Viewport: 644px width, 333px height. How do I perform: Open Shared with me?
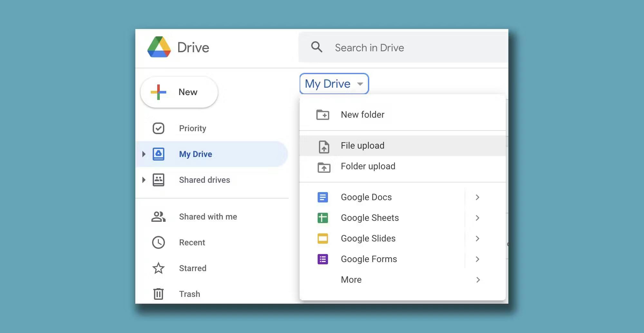point(208,217)
